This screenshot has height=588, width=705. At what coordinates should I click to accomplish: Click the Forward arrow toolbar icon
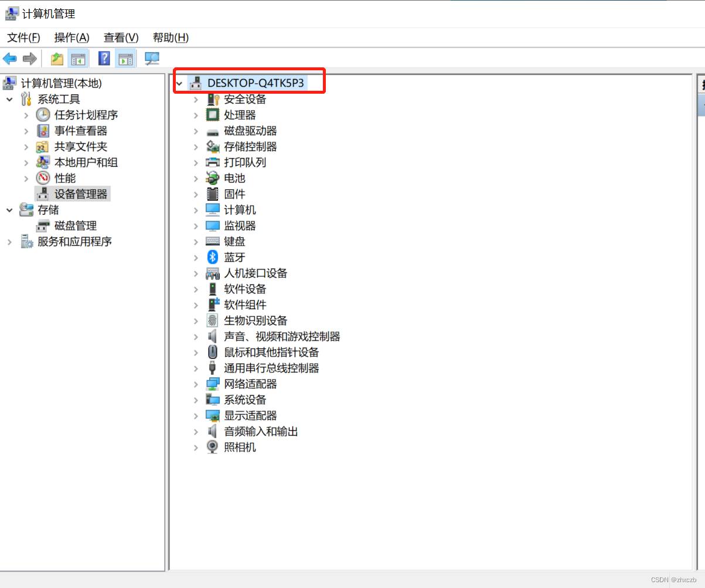[x=30, y=59]
